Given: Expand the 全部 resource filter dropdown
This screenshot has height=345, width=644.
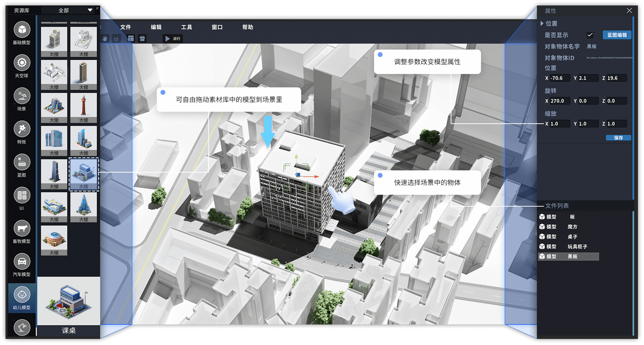Looking at the screenshot, I should point(90,10).
